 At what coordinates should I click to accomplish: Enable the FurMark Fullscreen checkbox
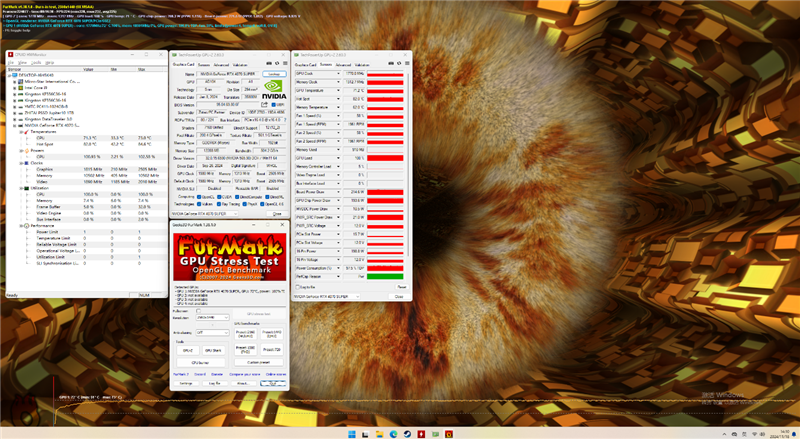[198, 311]
